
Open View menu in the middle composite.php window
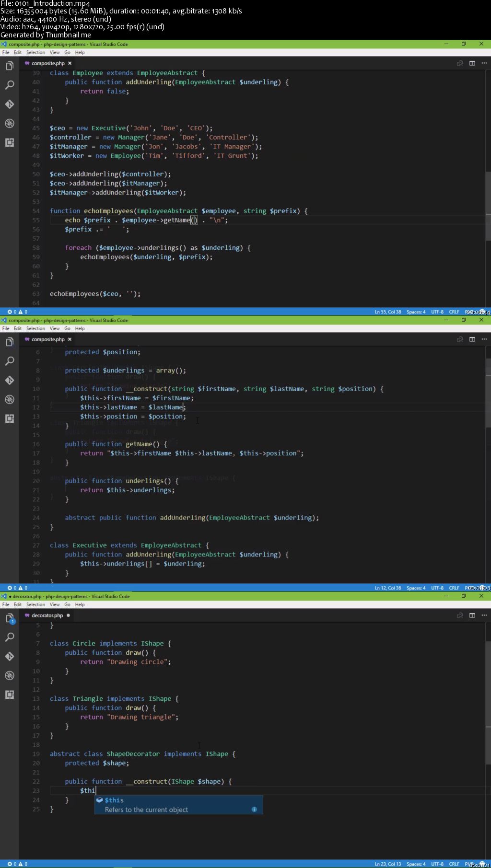coord(55,329)
